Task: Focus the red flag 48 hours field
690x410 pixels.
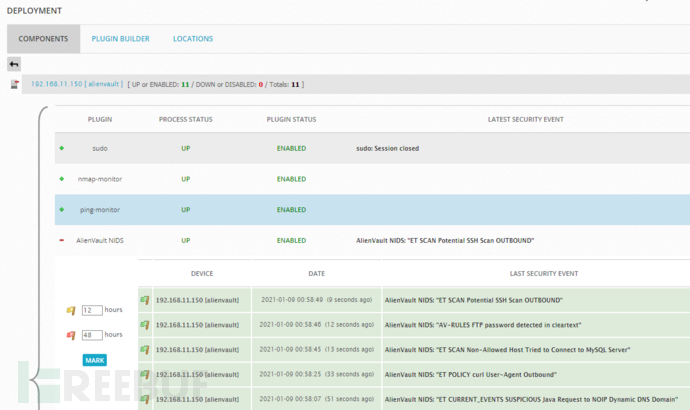Action: tap(92, 335)
